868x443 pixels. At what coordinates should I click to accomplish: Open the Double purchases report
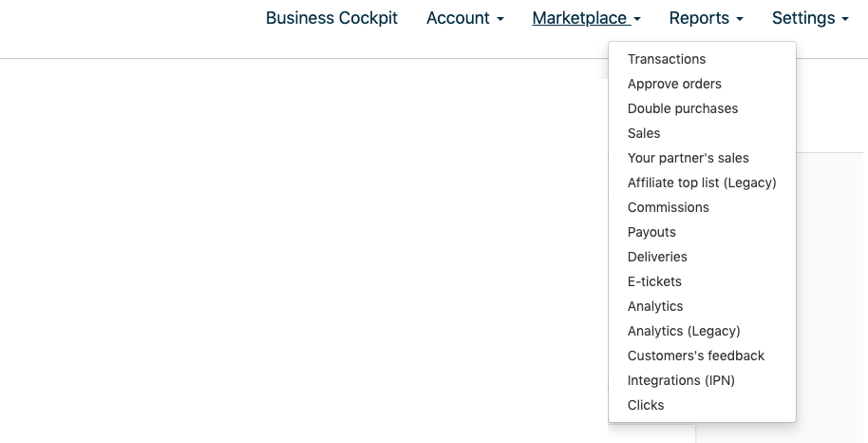coord(683,108)
